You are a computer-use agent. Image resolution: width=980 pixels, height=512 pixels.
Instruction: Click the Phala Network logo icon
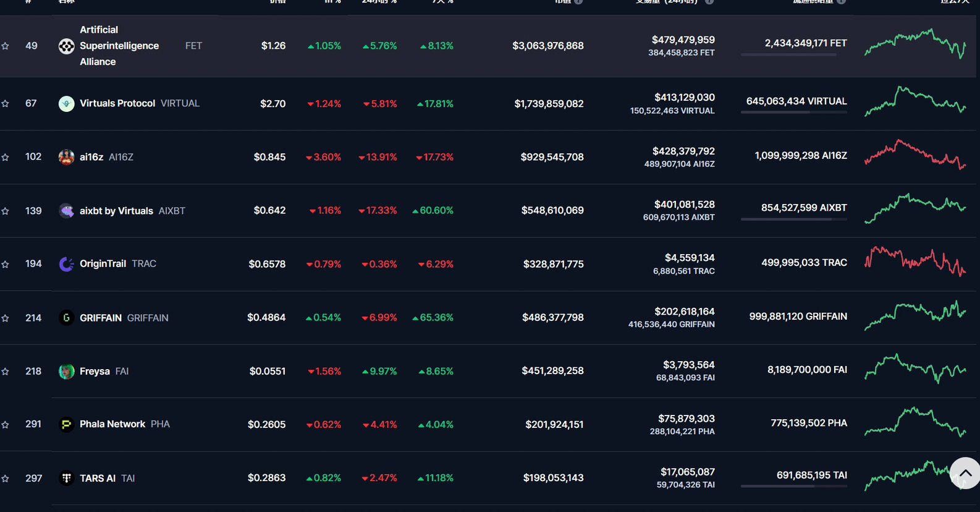coord(66,424)
